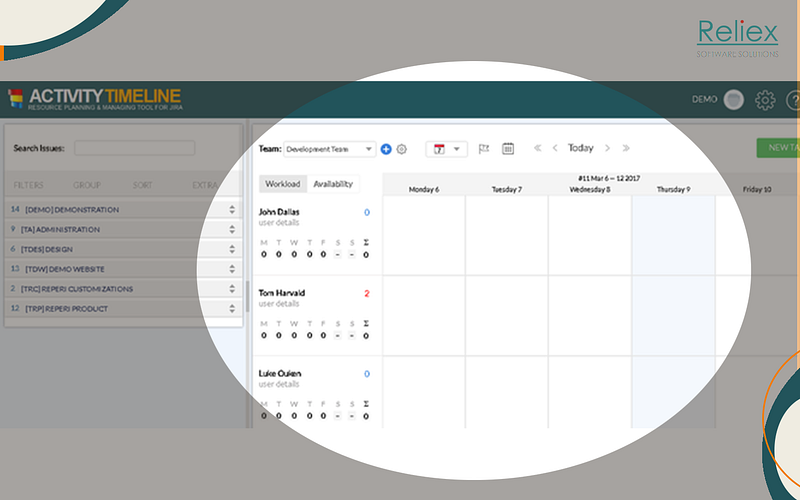Click the left panel vertical scrollbar handle
Image resolution: width=800 pixels, height=500 pixels.
coord(247,296)
